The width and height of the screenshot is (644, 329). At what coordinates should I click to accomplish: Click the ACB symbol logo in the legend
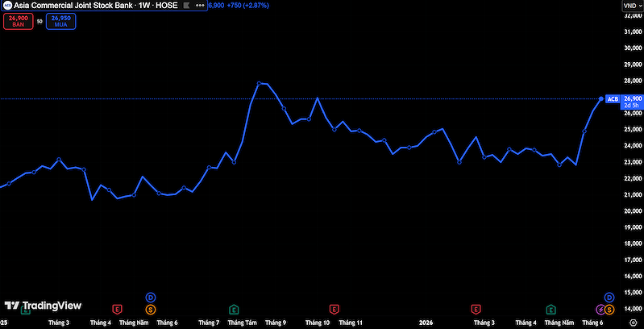pyautogui.click(x=7, y=6)
